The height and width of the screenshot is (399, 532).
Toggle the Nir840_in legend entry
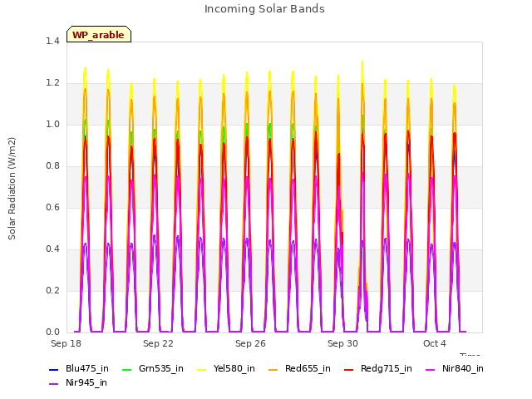(455, 369)
